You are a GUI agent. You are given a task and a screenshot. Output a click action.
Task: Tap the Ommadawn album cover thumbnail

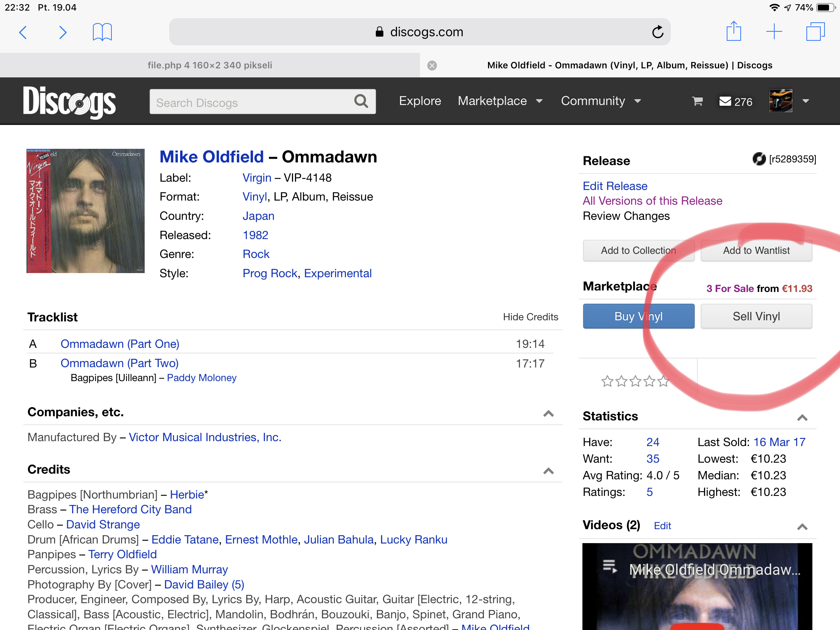pos(85,211)
